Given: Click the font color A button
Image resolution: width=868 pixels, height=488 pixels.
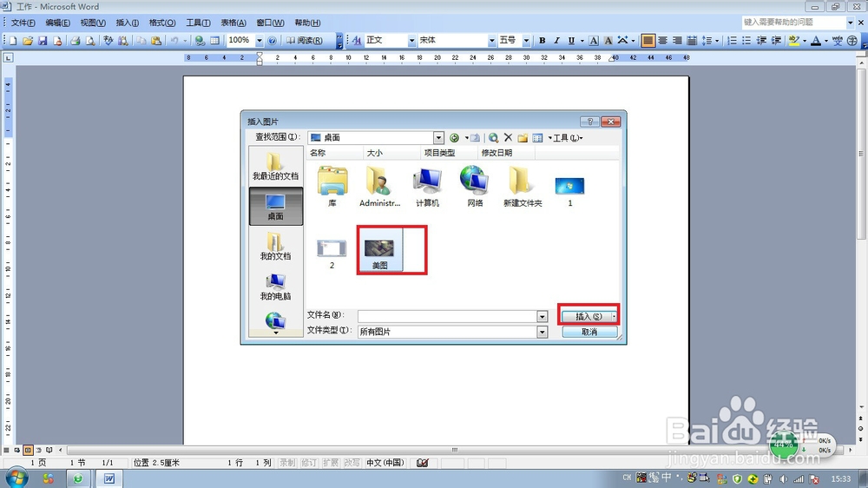Looking at the screenshot, I should pos(815,41).
